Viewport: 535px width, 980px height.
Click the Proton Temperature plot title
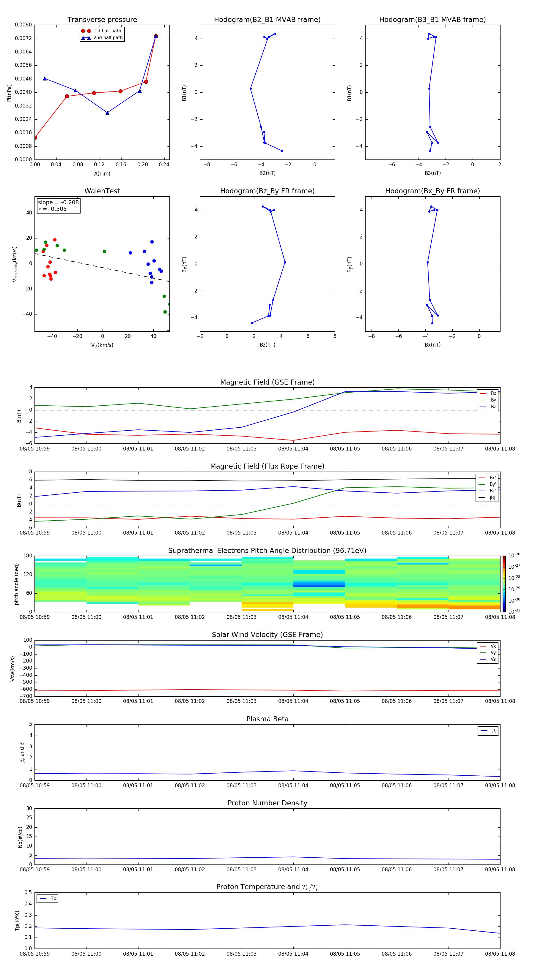267,887
